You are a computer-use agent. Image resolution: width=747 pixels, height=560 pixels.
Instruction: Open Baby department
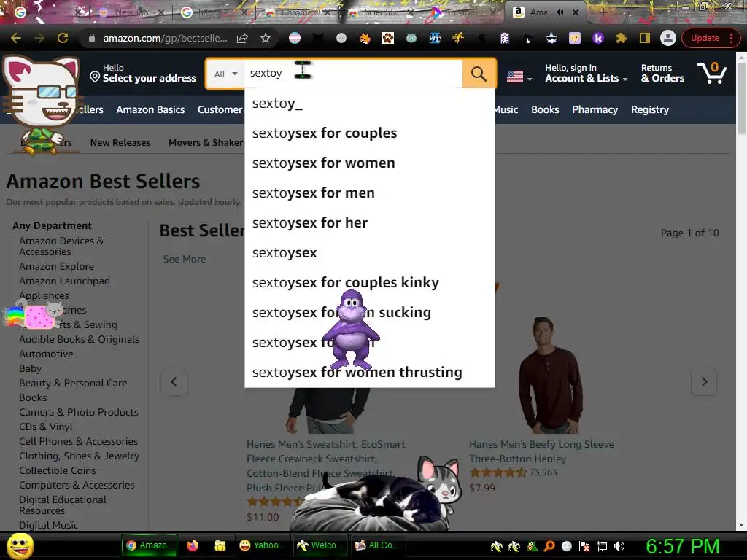point(30,368)
